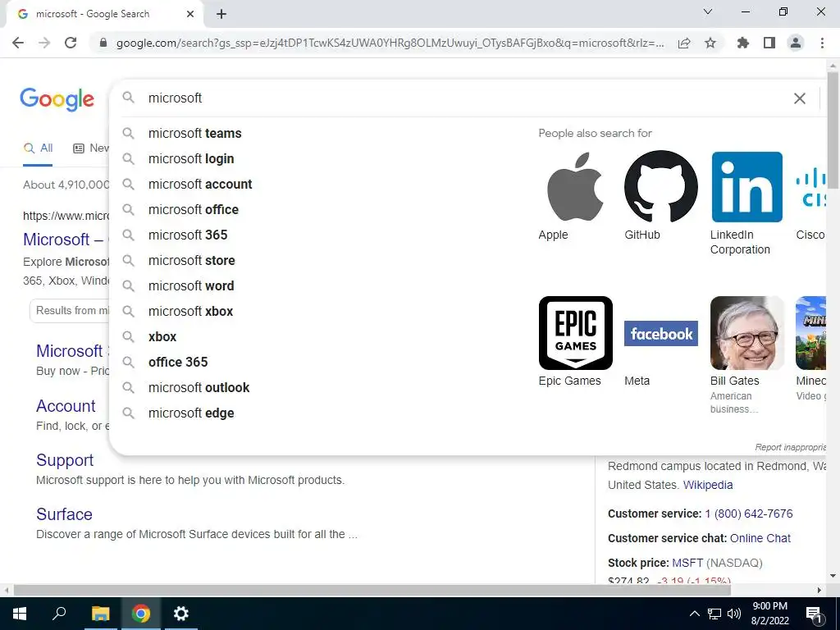840x630 pixels.
Task: Click the Meta facebook logo
Action: click(x=661, y=333)
